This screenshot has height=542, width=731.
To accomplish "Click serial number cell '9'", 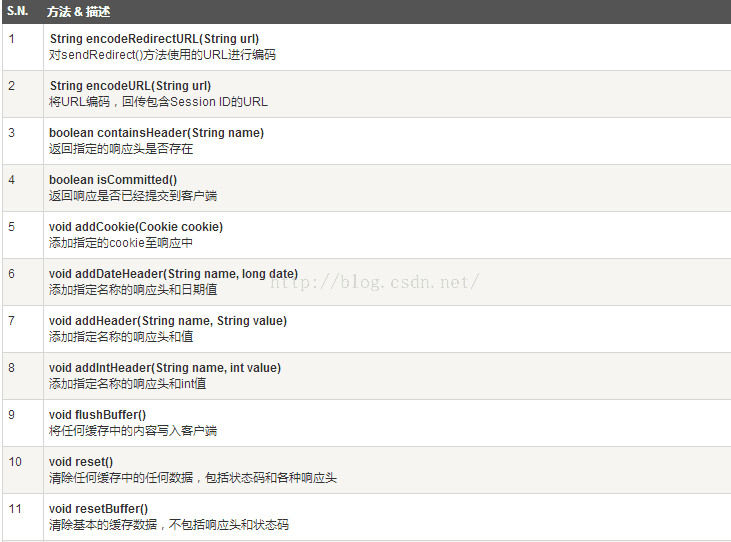I will tap(23, 423).
